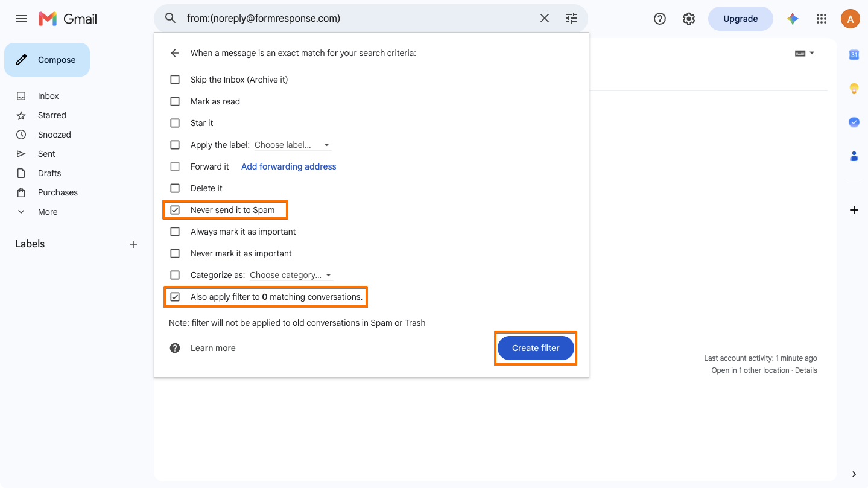
Task: Check Always mark it as important
Action: click(175, 232)
